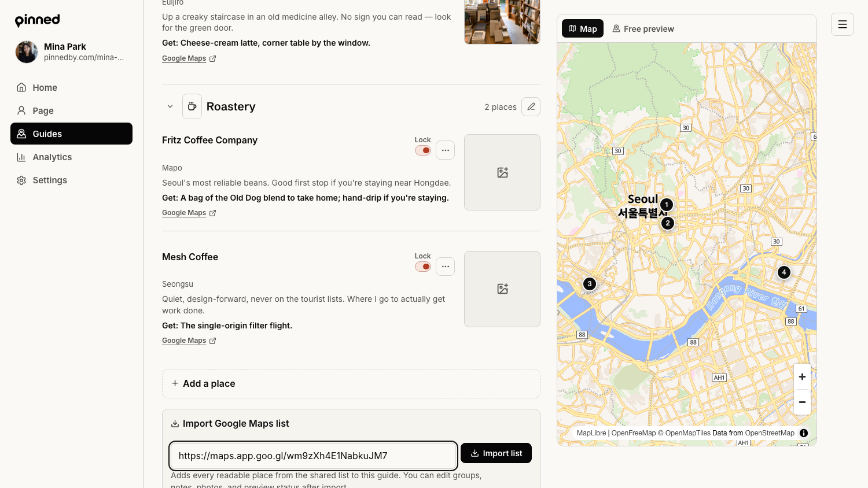This screenshot has width=868, height=488.
Task: Open Settings from the sidebar
Action: pyautogui.click(x=71, y=180)
